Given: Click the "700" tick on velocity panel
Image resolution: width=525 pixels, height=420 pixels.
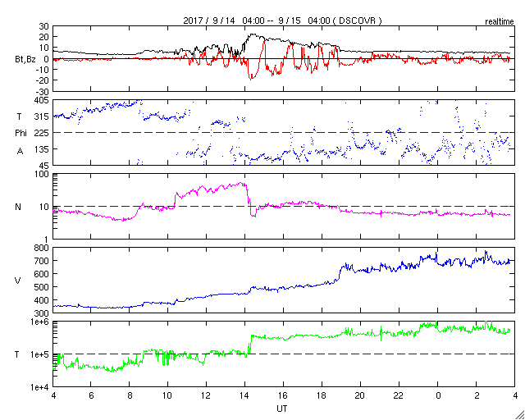Looking at the screenshot, I should click(x=42, y=261).
